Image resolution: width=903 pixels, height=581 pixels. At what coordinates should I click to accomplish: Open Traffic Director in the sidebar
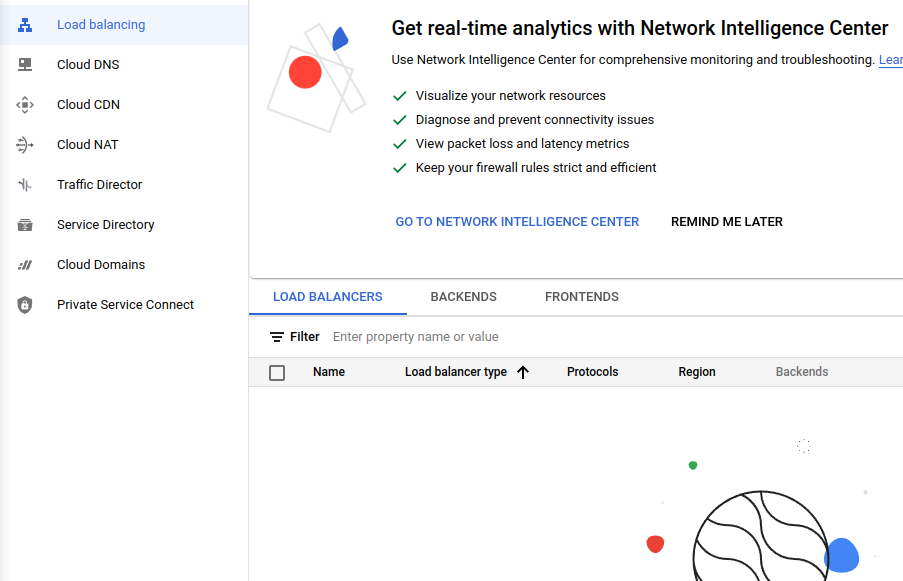pos(124,185)
